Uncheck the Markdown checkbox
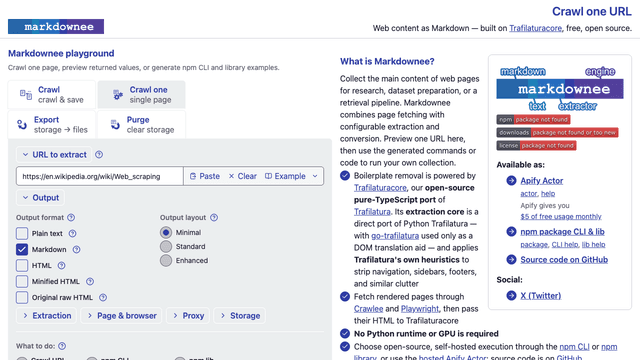This screenshot has width=640, height=360. point(22,249)
